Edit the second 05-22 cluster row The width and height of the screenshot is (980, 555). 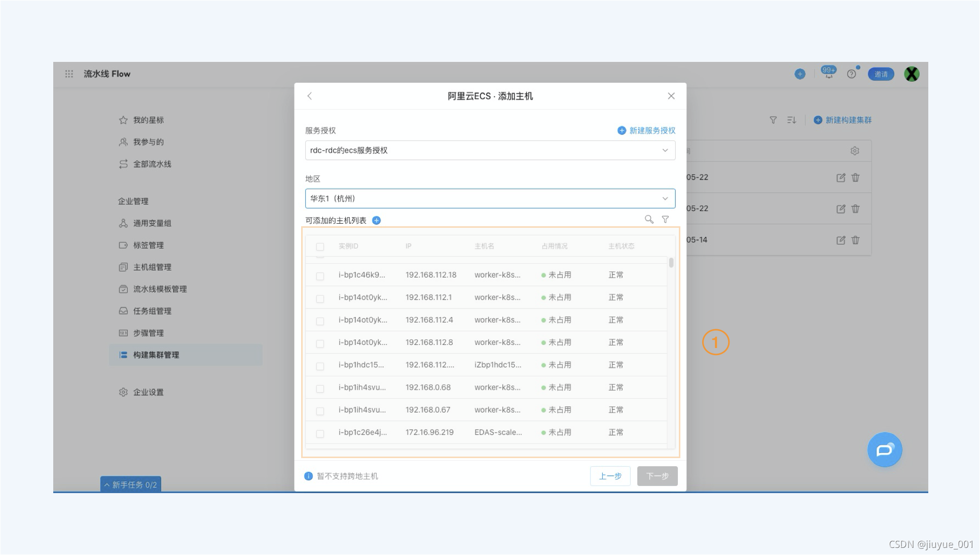coord(841,209)
